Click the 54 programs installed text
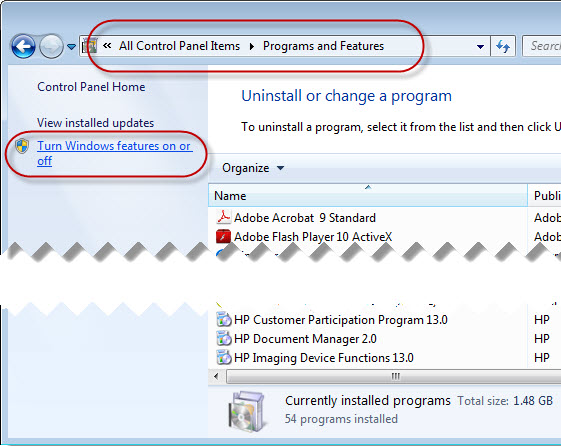Viewport: 561px width, 446px height. click(x=341, y=419)
